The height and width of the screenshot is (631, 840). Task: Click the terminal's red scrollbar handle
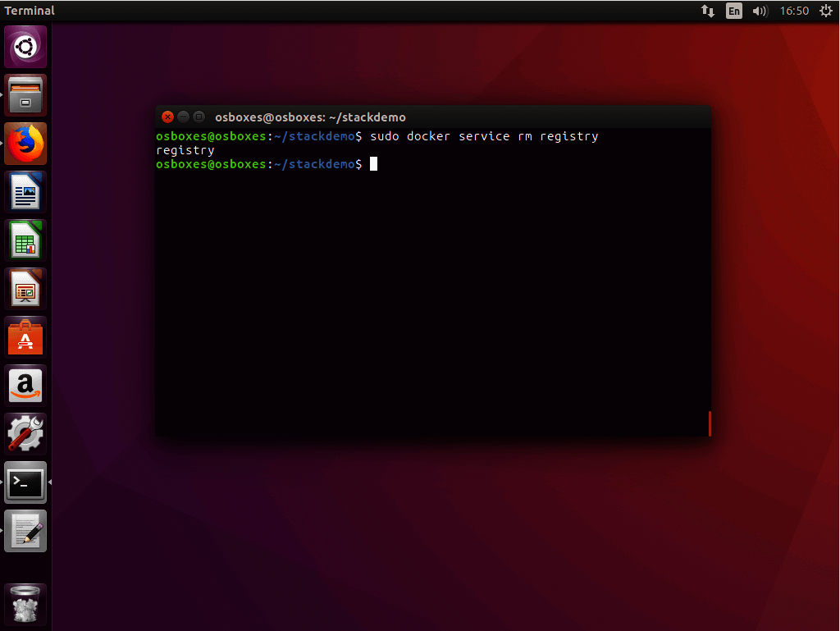point(710,423)
